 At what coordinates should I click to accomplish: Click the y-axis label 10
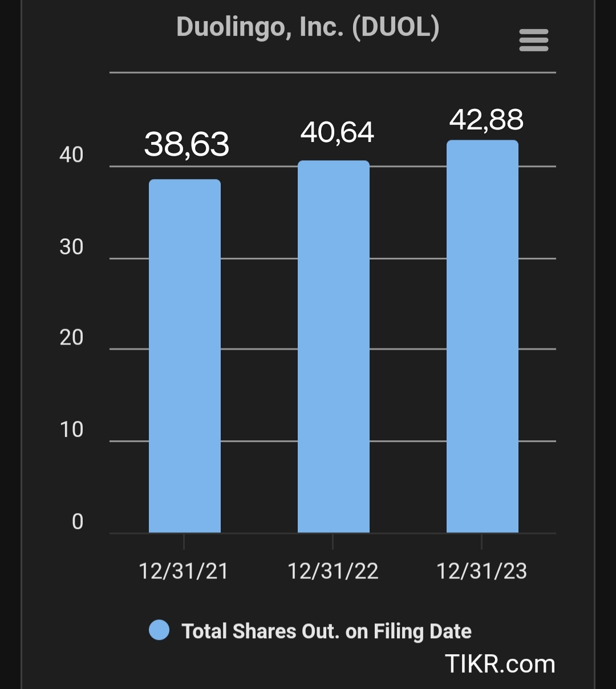coord(71,429)
